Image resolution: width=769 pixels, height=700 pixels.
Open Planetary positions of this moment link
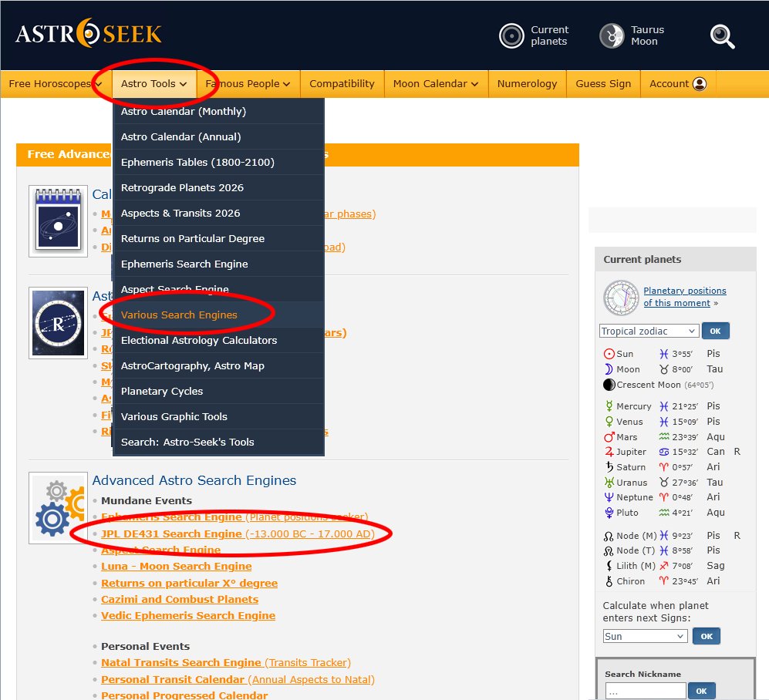[685, 297]
